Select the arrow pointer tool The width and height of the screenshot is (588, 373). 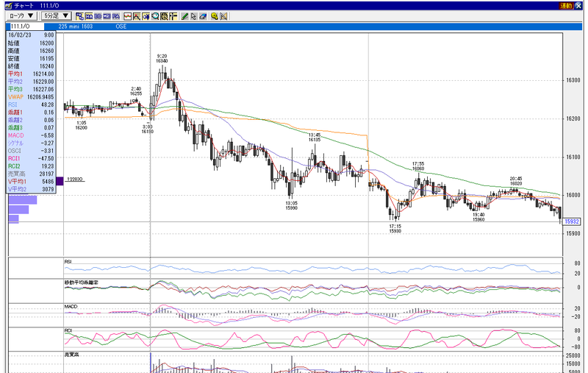(x=193, y=16)
